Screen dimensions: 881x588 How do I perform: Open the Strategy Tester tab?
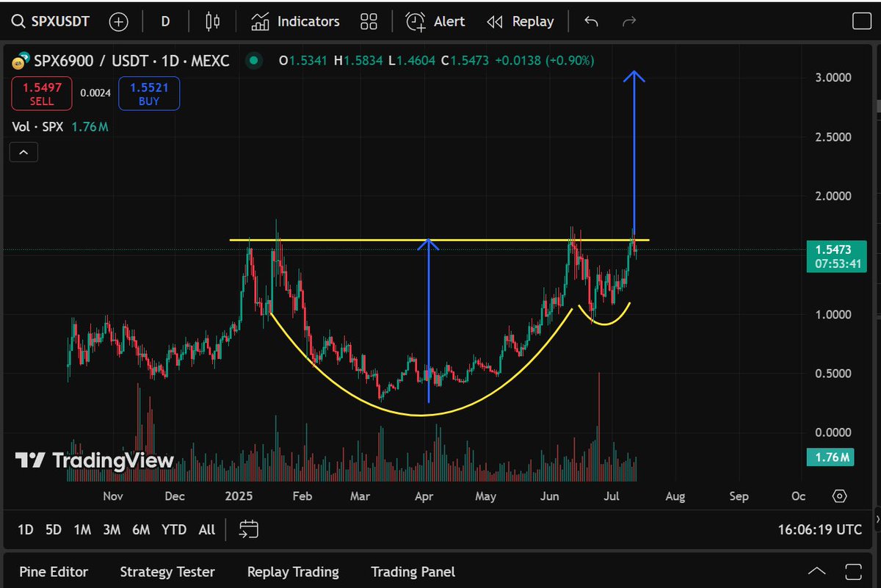(167, 572)
